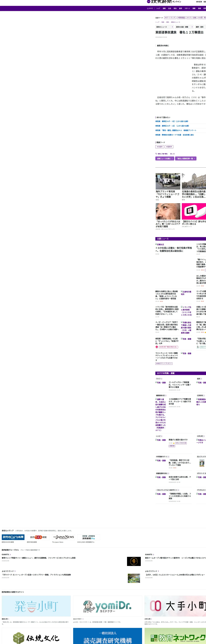206x644 pixels.
Task: Click the 大手小町 round icon beside 発言小町まとめ tag
Action: pyautogui.click(x=157, y=347)
